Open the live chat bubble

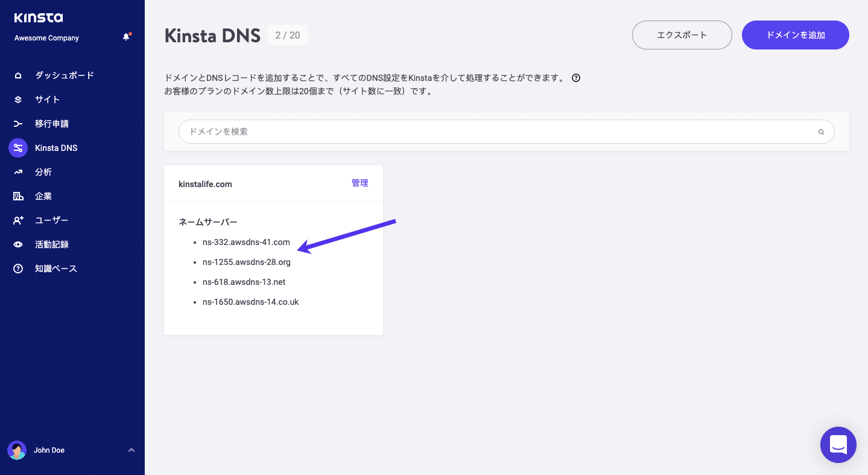[x=838, y=444]
